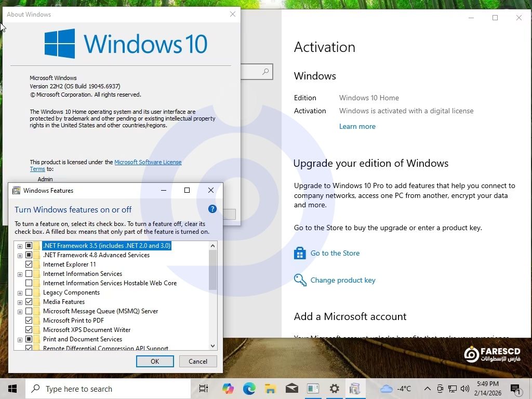Screen dimensions: 532x399
Task: Enable the Legacy Components checkbox
Action: [x=29, y=292]
